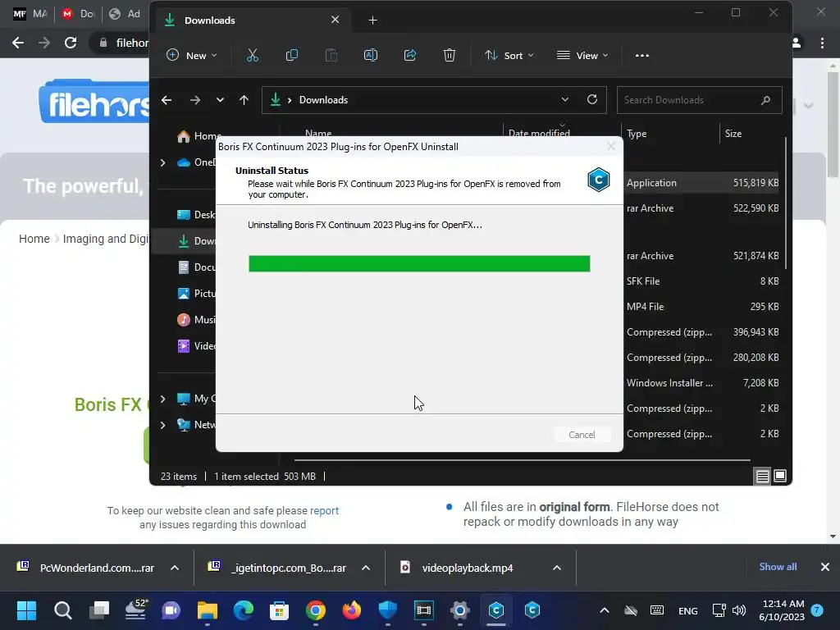Image resolution: width=840 pixels, height=630 pixels.
Task: Click the Paste icon in Explorer toolbar
Action: (331, 55)
